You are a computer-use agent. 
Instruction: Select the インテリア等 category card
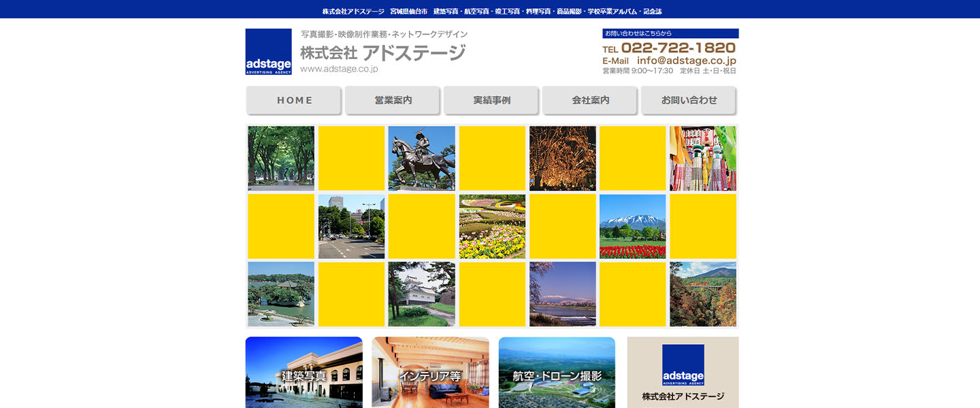(x=430, y=372)
